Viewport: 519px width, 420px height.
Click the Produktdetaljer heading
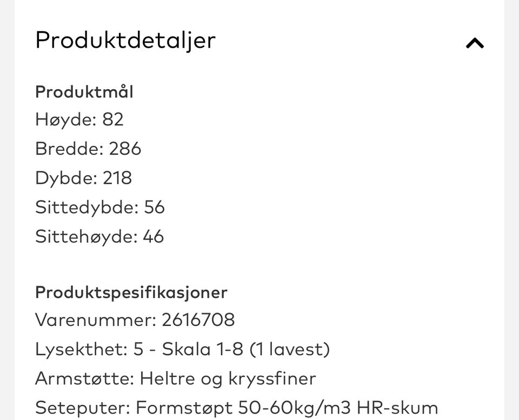pyautogui.click(x=125, y=41)
